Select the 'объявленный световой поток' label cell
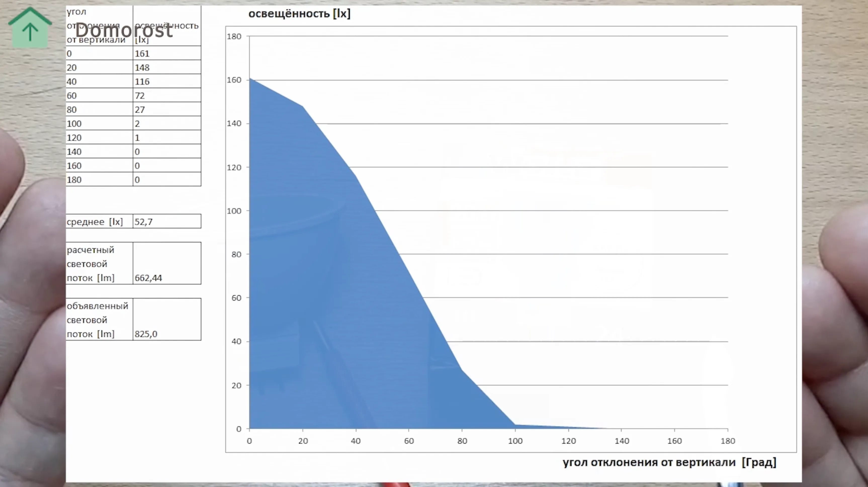Screen dimensions: 868x487 99,319
